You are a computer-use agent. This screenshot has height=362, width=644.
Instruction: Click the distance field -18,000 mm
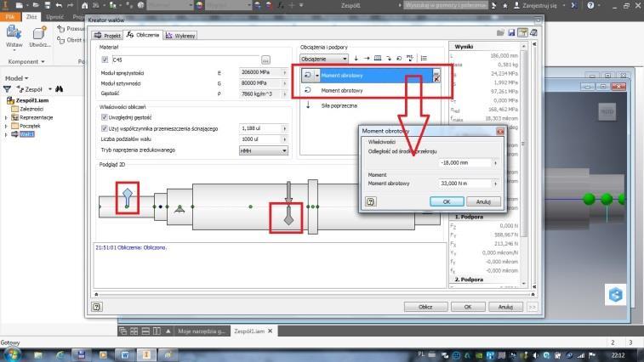(x=464, y=163)
